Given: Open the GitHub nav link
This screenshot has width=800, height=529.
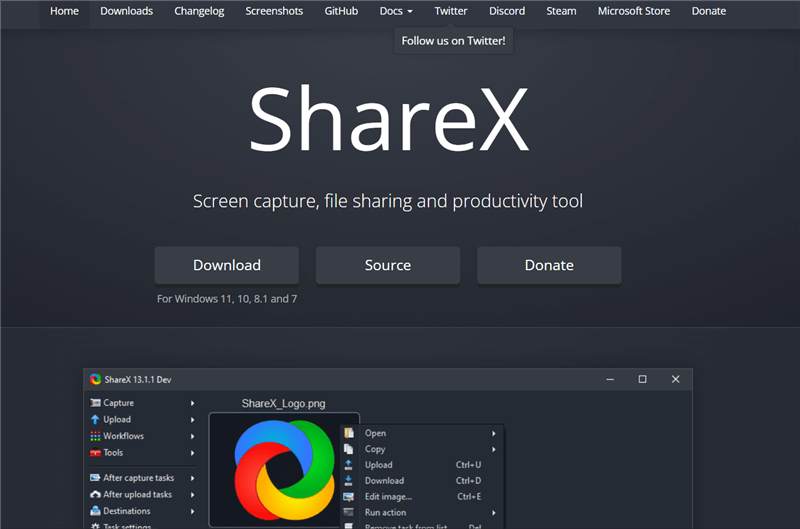Looking at the screenshot, I should [x=341, y=11].
